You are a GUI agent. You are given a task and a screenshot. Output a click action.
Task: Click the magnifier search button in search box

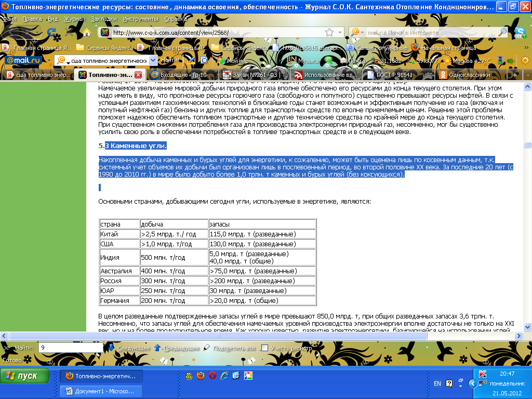point(502,32)
